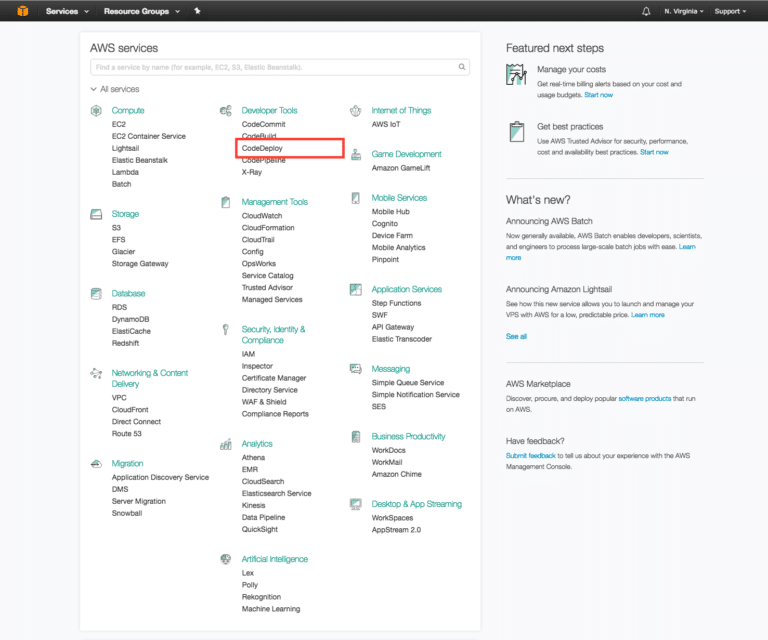Open the N. Virginia region selector
The image size is (768, 640).
683,11
